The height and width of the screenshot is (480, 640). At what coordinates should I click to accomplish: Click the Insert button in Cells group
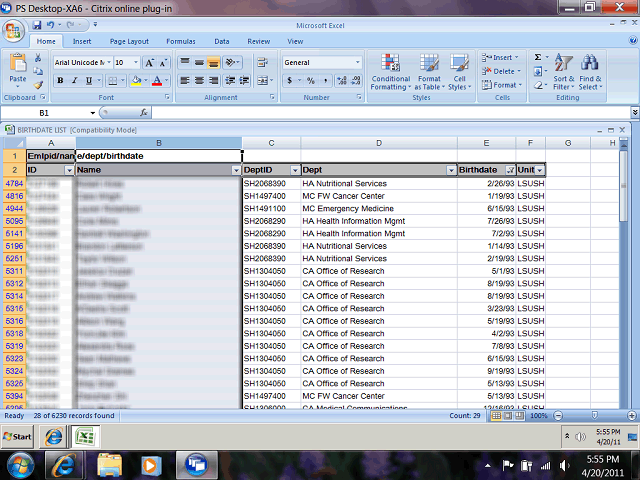pyautogui.click(x=499, y=58)
